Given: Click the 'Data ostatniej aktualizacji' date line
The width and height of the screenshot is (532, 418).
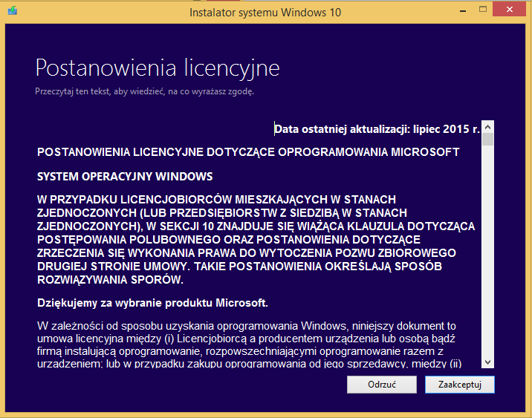Looking at the screenshot, I should (377, 129).
